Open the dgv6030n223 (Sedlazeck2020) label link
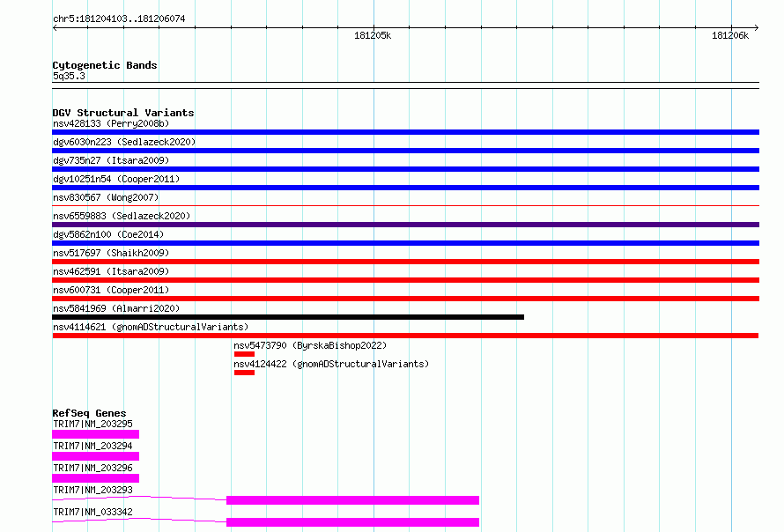The height and width of the screenshot is (532, 784). click(x=124, y=142)
